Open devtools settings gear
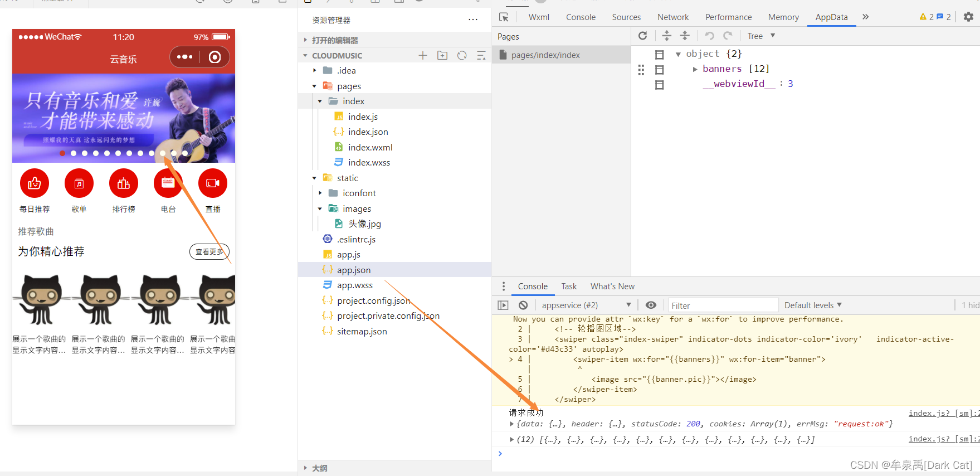The width and height of the screenshot is (980, 476). [x=969, y=17]
